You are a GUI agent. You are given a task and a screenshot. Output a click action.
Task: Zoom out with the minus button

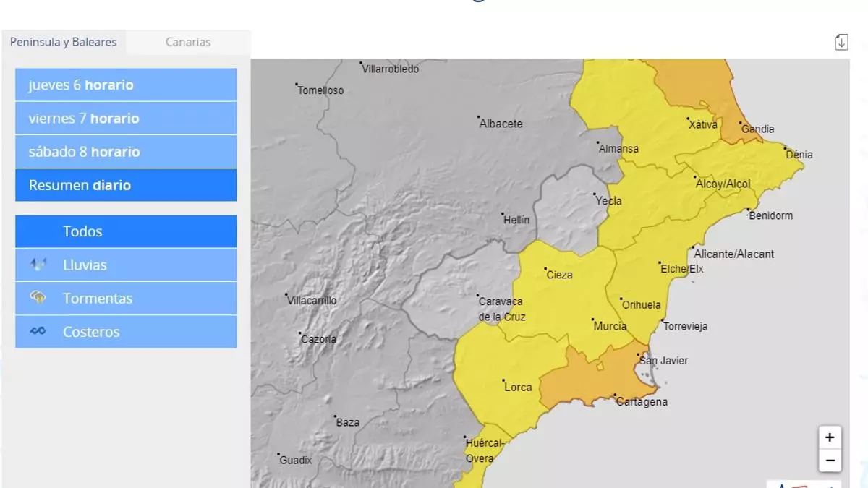830,460
